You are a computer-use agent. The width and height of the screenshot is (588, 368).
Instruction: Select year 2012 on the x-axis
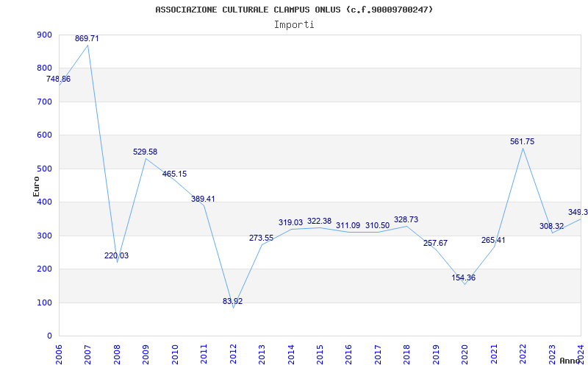point(232,354)
